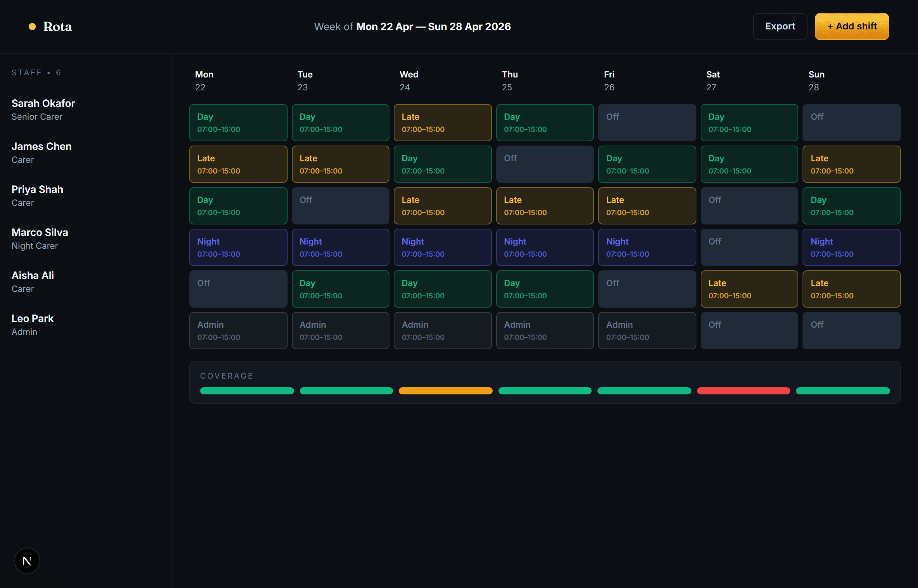
Task: Click the COVERAGE label
Action: (x=227, y=376)
